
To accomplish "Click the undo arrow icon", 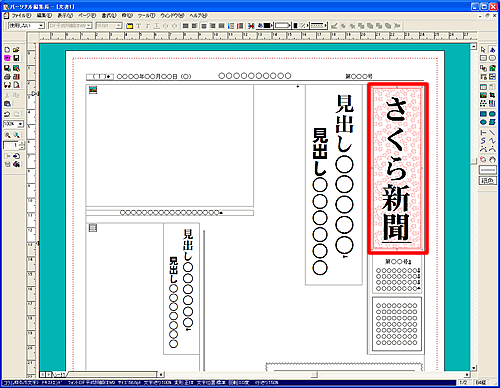I will click(7, 114).
